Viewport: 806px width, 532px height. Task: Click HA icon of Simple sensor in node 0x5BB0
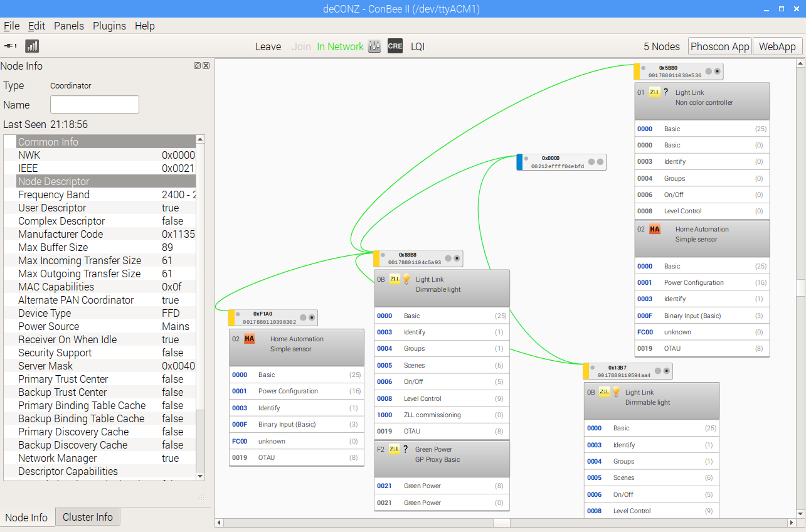coord(655,229)
